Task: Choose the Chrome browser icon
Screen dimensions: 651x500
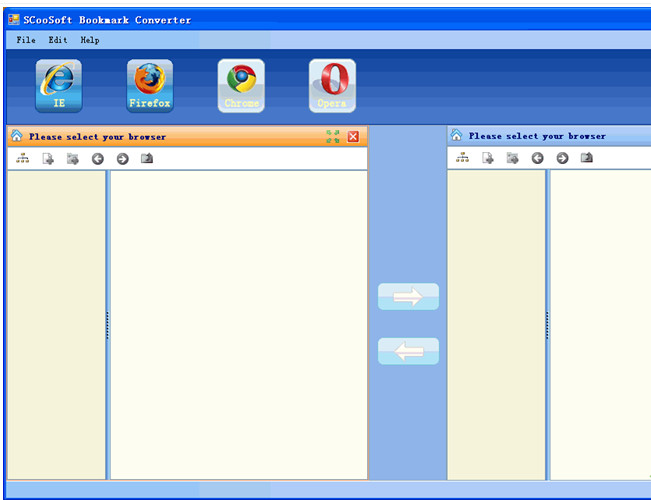Action: (x=241, y=86)
